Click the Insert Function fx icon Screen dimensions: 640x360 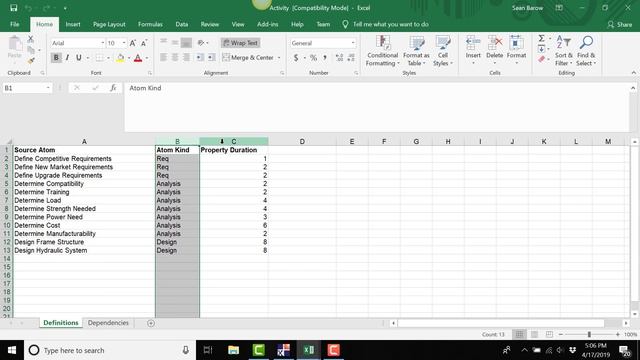point(113,88)
